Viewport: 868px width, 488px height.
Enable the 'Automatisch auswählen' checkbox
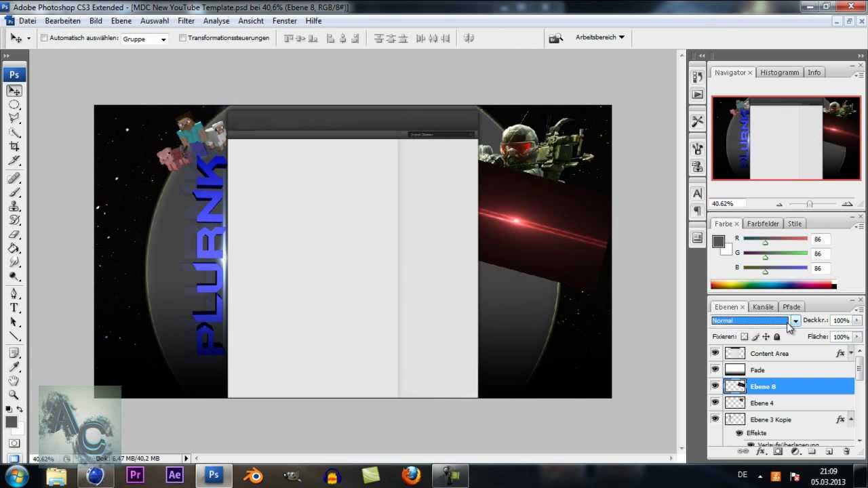pos(44,38)
